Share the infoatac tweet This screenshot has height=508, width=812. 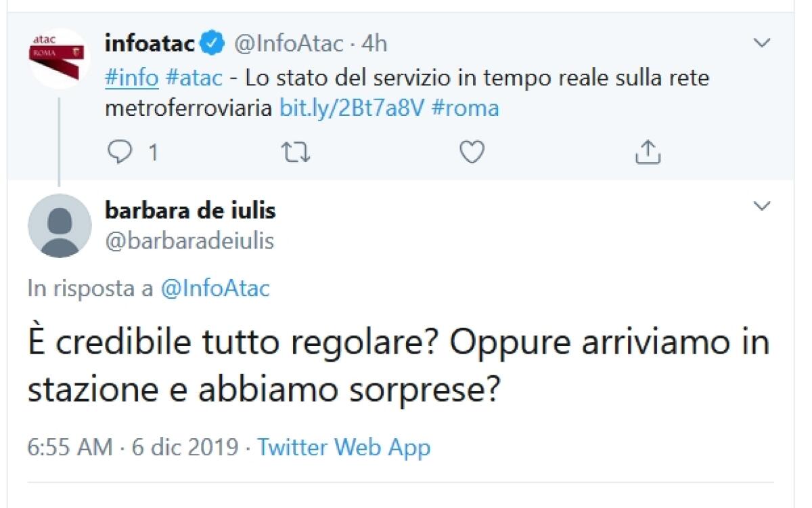[648, 152]
